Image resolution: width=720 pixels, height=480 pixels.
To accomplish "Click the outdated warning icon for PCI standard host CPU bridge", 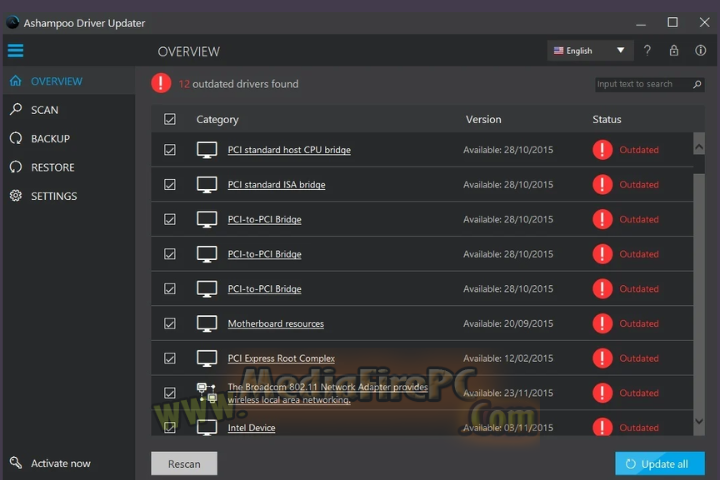I will coord(602,150).
